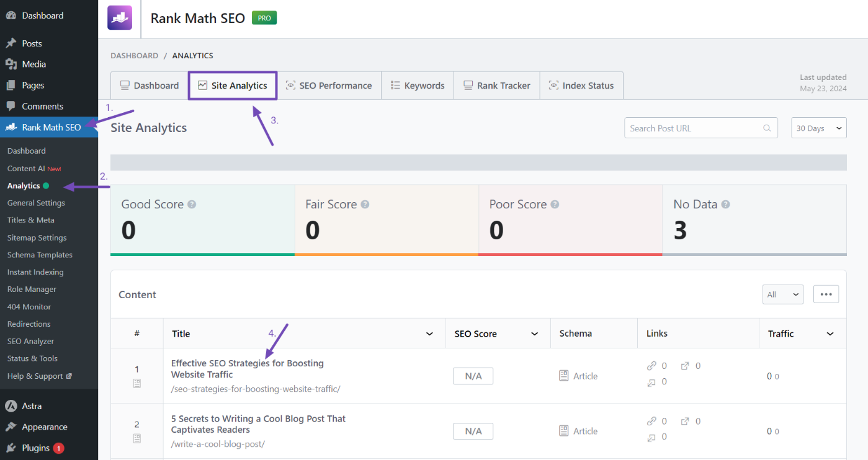Sort by Traffic column chevron

coord(830,334)
